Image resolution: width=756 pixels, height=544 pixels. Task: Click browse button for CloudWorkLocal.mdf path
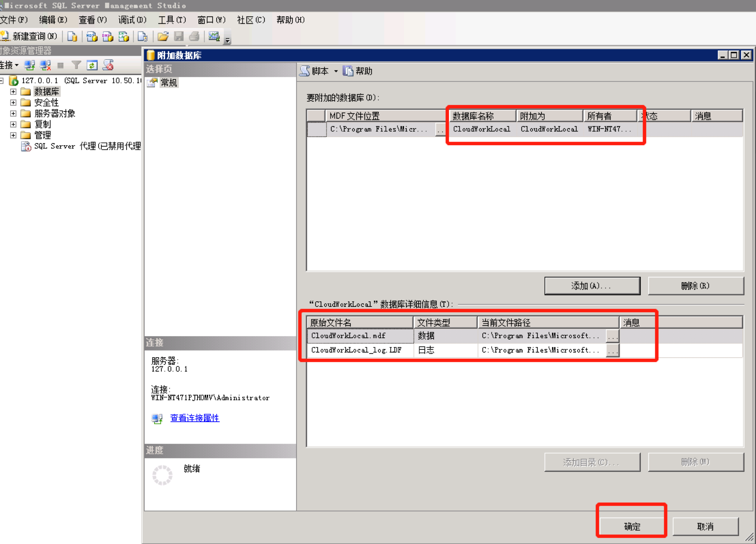[612, 336]
